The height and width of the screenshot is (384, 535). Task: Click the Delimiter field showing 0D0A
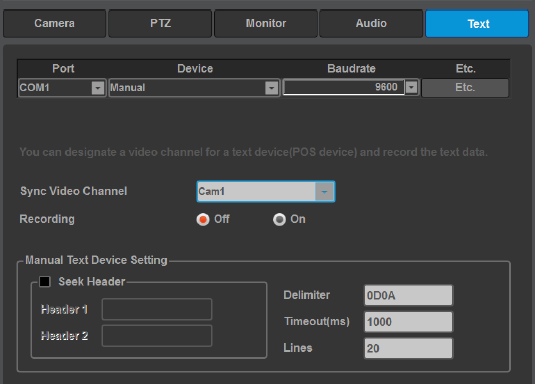pyautogui.click(x=408, y=295)
